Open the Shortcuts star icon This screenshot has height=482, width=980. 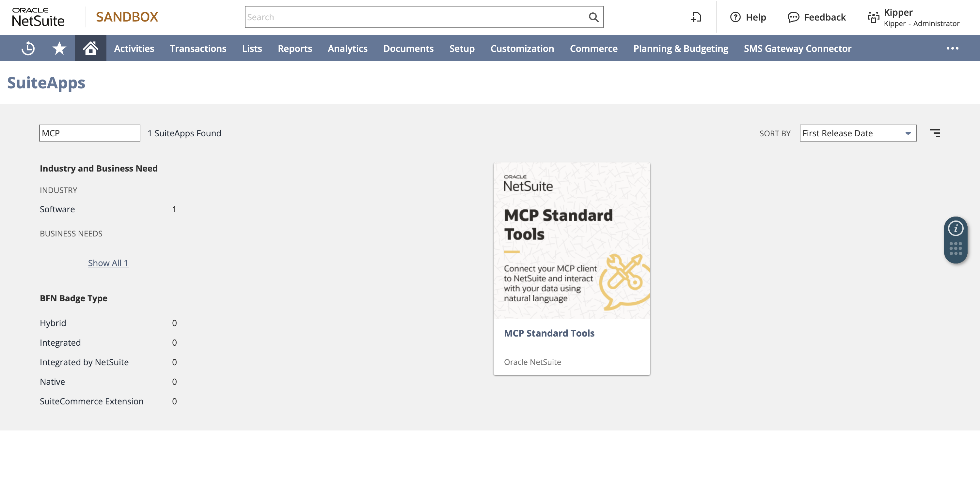pos(59,48)
